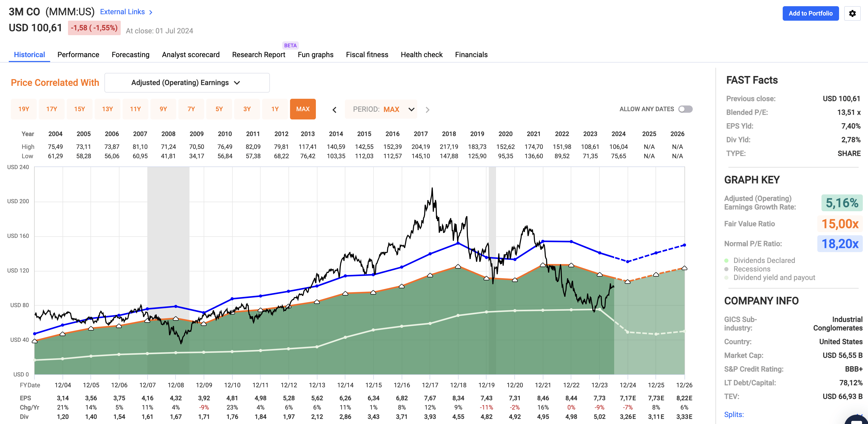Enable the Allow Any Dates toggle

coord(685,109)
